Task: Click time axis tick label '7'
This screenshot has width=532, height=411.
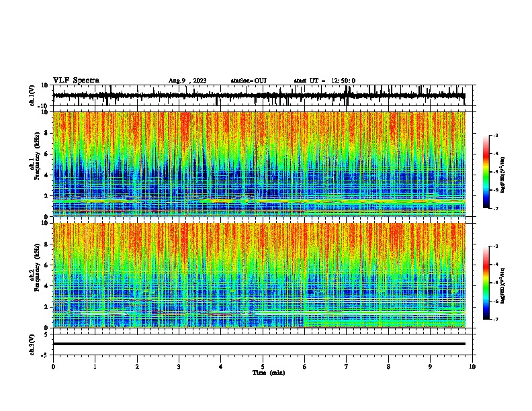Action: (x=347, y=367)
